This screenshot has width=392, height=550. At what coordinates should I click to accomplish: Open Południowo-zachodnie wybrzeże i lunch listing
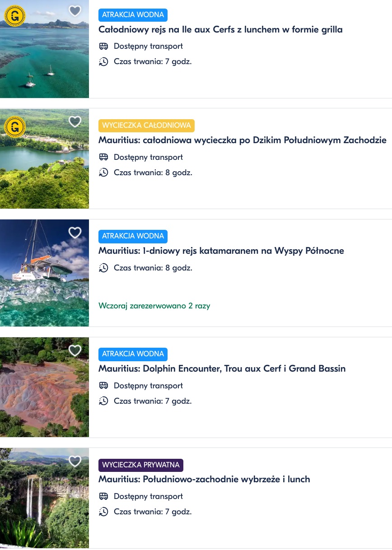(x=204, y=480)
